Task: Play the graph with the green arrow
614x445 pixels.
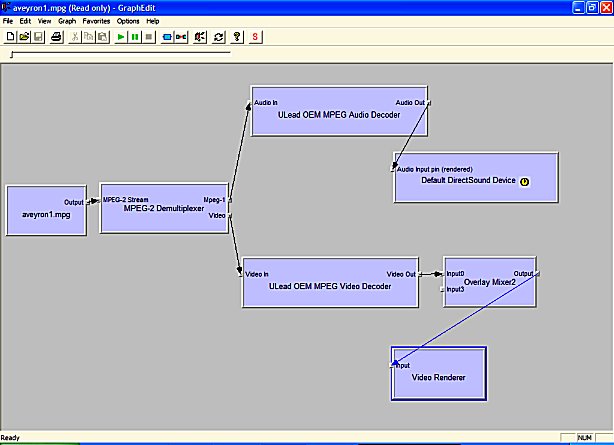Action: coord(121,37)
